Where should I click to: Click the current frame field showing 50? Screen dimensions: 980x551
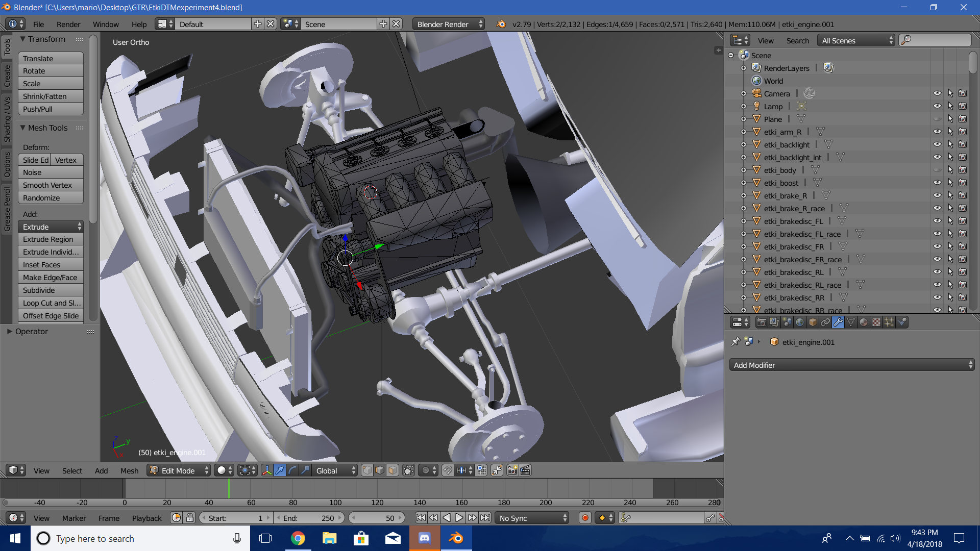click(x=377, y=518)
